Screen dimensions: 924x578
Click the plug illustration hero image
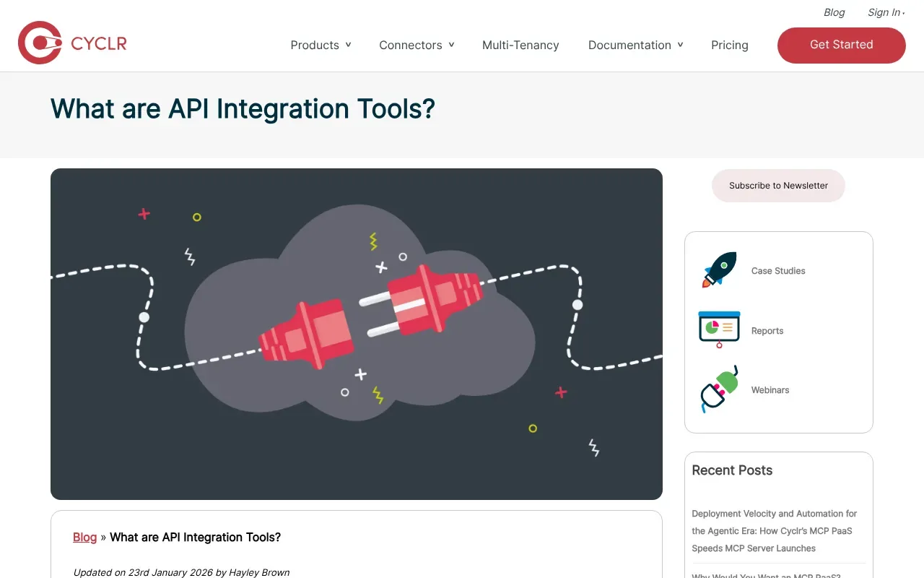click(357, 334)
